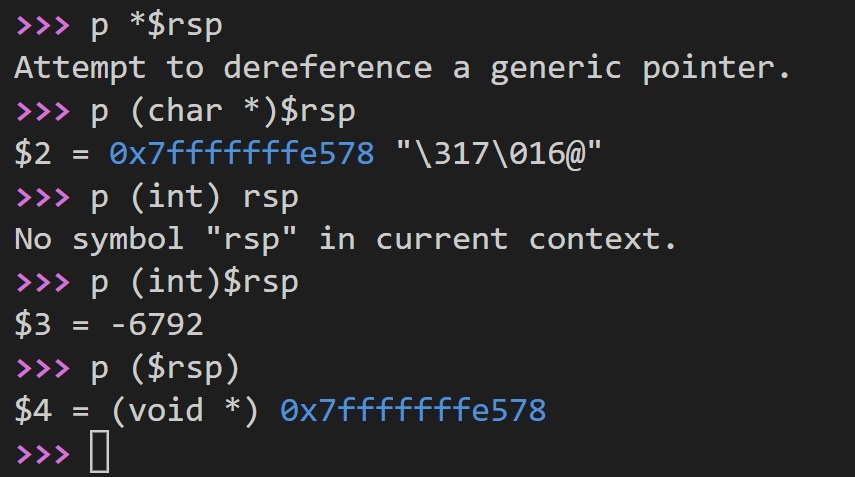The width and height of the screenshot is (855, 477).
Task: Click the '$2' history variable label
Action: [x=33, y=153]
